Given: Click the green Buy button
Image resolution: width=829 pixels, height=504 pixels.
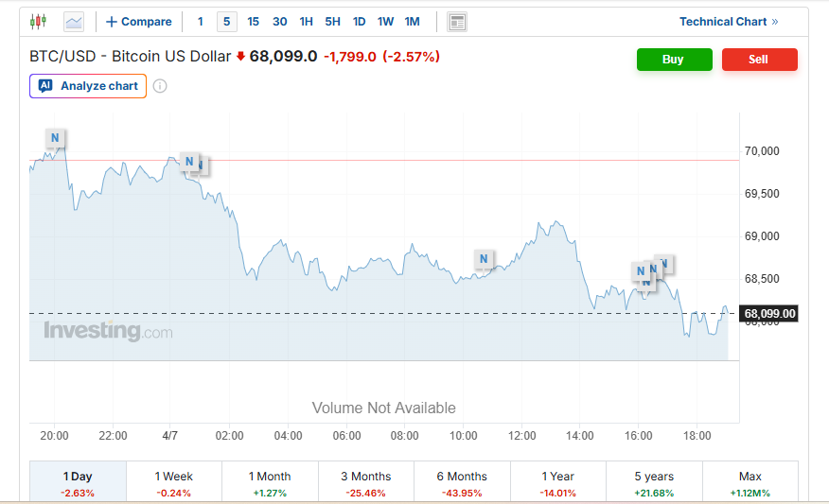Looking at the screenshot, I should [673, 60].
